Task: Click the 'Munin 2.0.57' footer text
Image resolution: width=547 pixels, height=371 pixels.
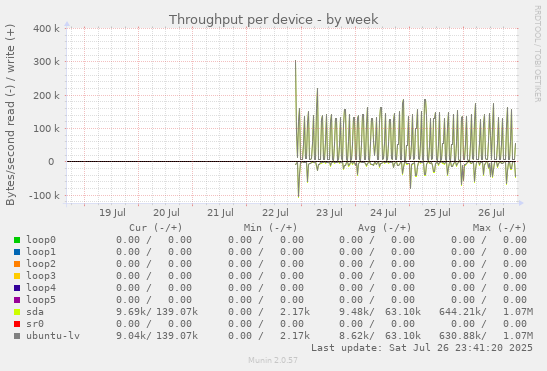Action: 273,360
